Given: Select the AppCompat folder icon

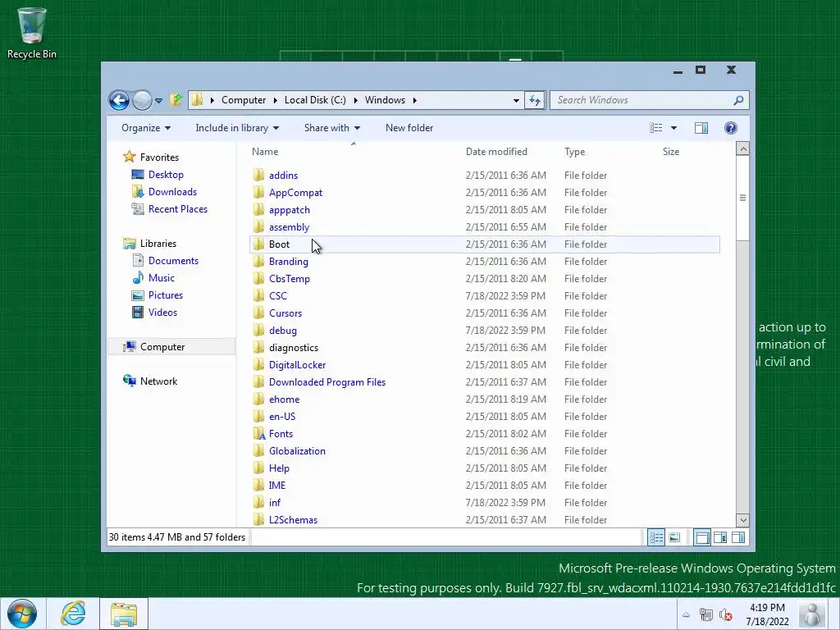Looking at the screenshot, I should tap(258, 192).
